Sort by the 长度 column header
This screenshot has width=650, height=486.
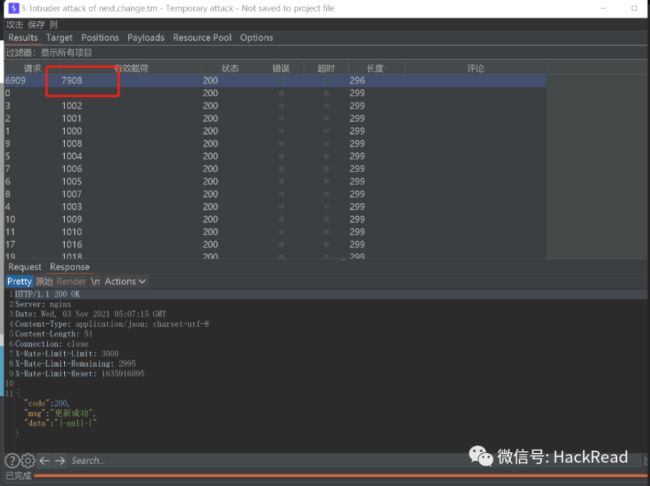pos(376,68)
